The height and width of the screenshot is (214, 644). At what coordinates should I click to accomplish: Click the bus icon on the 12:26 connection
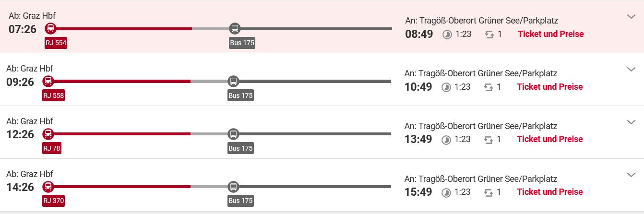click(233, 134)
